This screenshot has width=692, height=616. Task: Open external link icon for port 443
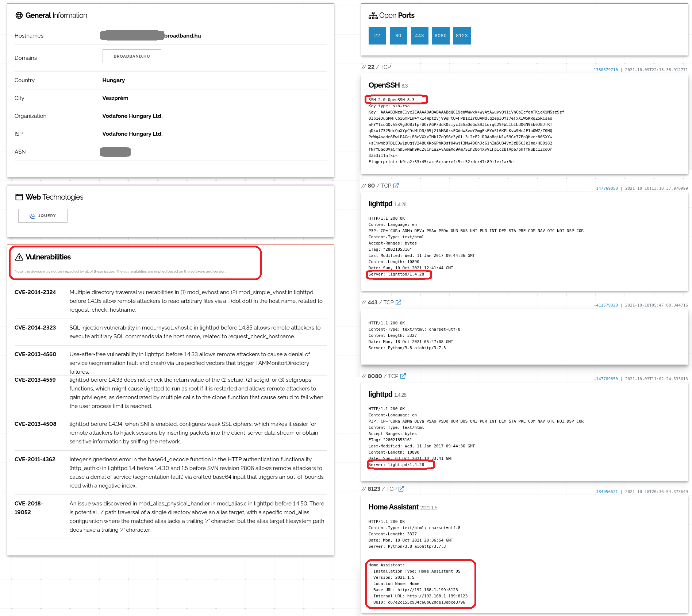(398, 302)
